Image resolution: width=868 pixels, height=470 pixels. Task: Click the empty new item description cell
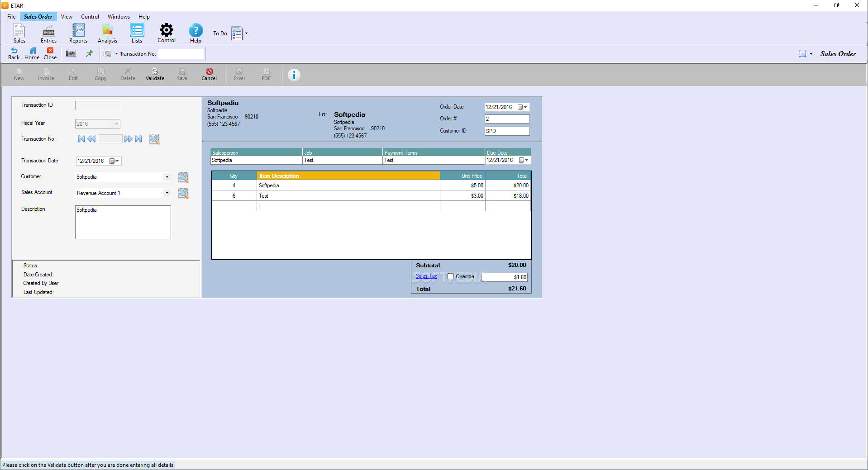pos(348,206)
